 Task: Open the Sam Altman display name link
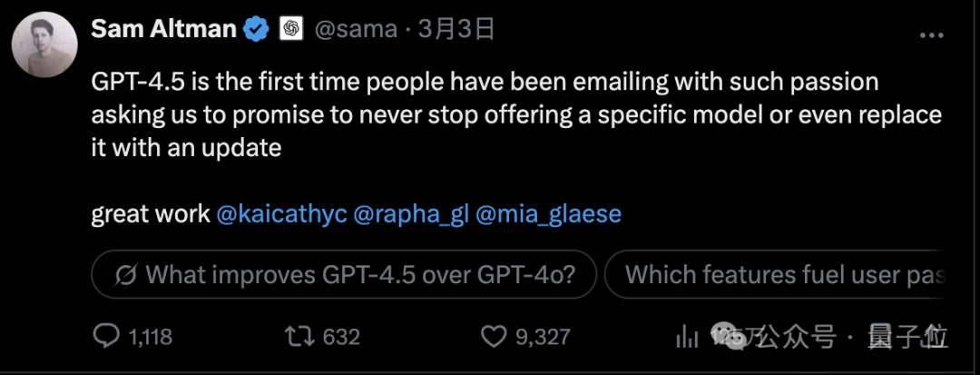(x=162, y=30)
